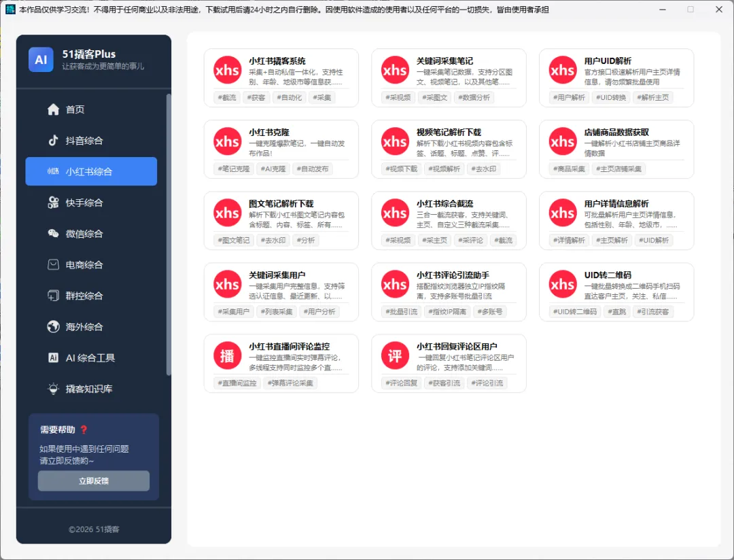Image resolution: width=734 pixels, height=560 pixels.
Task: Click the xhs icon of 用户详情信息解析
Action: (x=563, y=213)
